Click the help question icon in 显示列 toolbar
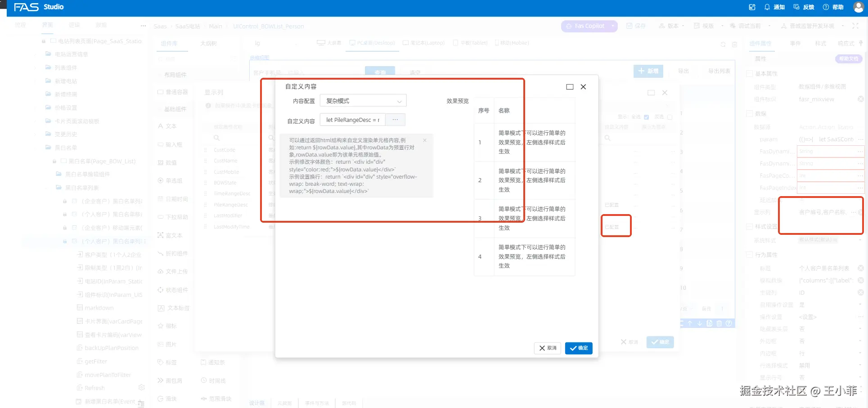This screenshot has height=408, width=868. [x=729, y=323]
